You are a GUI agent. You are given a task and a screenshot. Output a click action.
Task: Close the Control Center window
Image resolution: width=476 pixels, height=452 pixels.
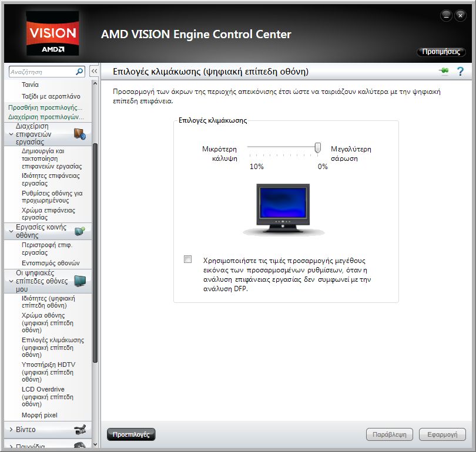tap(460, 15)
